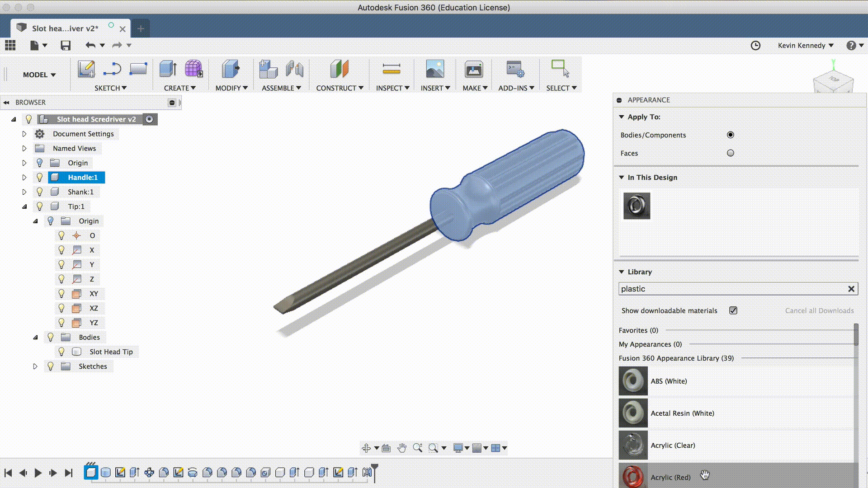Open the Scripts and Add-Ins icon
868x488 pixels.
(x=515, y=69)
